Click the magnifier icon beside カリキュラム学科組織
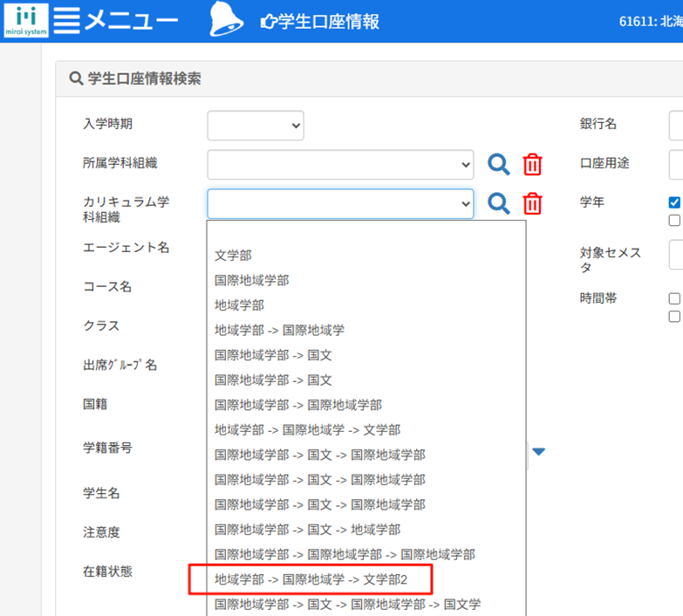 (x=498, y=203)
